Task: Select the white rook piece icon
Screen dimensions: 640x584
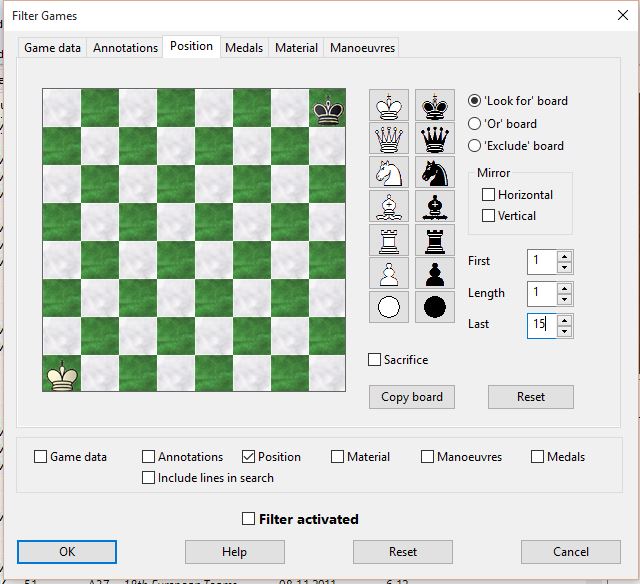Action: coord(389,240)
